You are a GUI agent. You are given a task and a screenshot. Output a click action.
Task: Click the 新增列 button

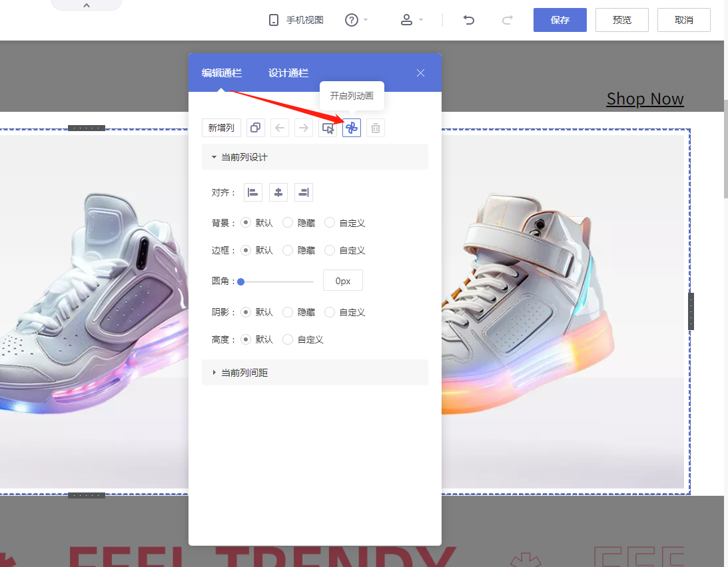(x=222, y=128)
